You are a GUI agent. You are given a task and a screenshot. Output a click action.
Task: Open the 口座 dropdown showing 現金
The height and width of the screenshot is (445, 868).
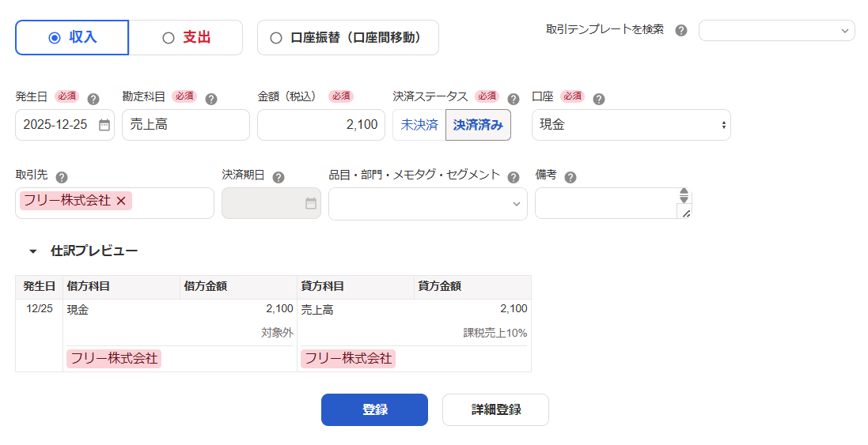click(x=631, y=125)
